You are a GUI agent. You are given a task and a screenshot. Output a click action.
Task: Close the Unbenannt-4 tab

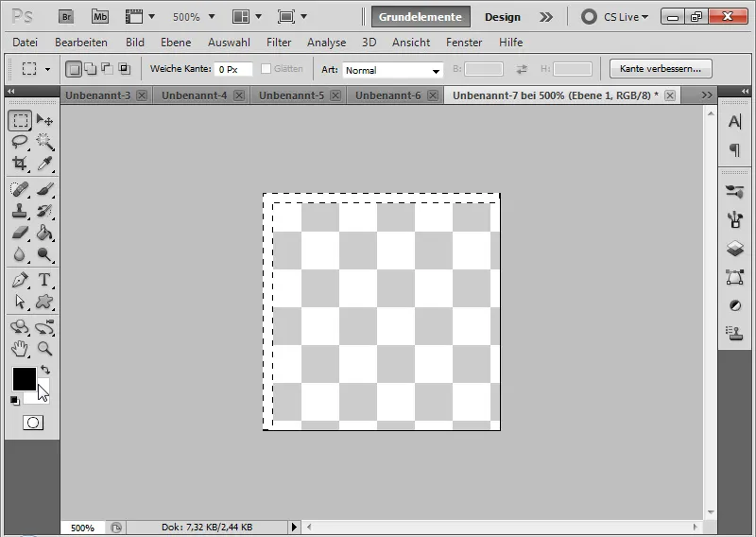239,95
